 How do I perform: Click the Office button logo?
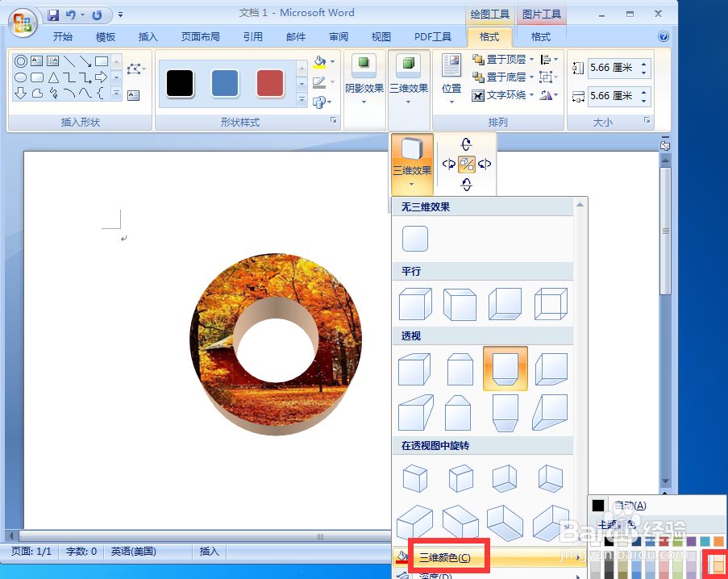(x=23, y=23)
